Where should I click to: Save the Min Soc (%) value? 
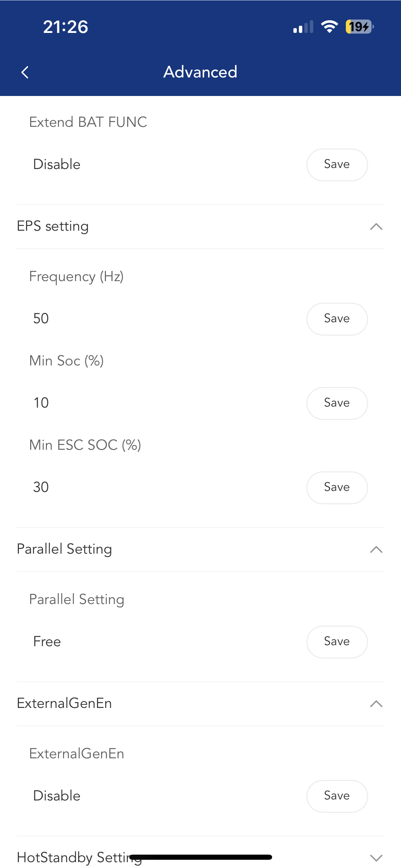337,403
